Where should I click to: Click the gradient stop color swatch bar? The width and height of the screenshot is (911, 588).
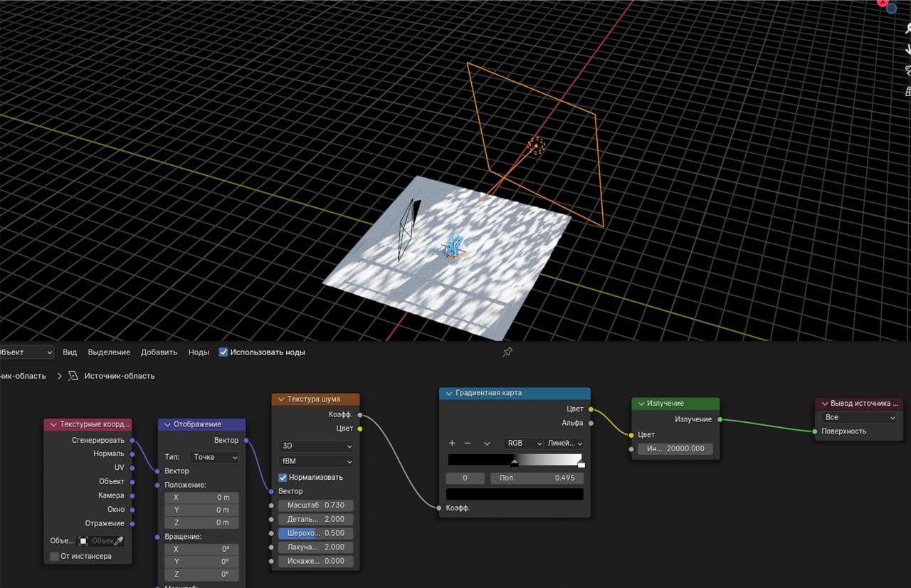coord(515,494)
